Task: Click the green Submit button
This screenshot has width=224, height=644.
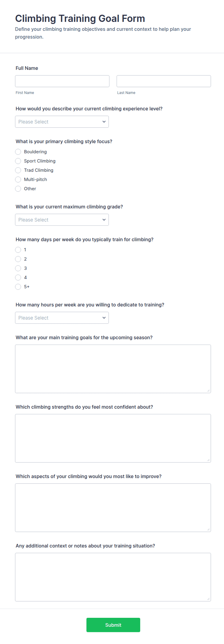Action: pyautogui.click(x=113, y=625)
